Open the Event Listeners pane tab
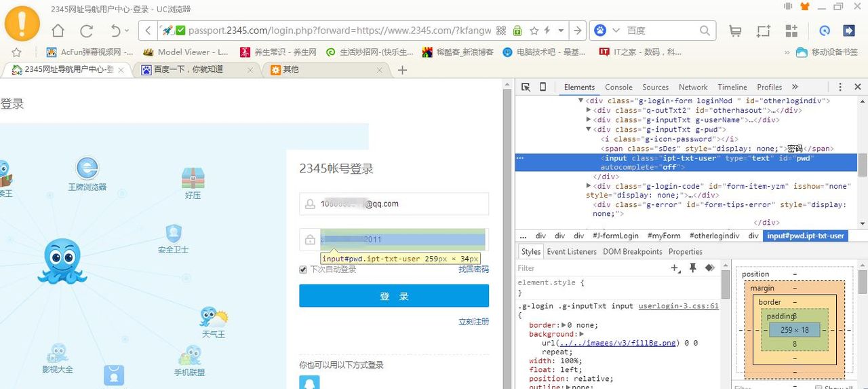 coord(572,251)
